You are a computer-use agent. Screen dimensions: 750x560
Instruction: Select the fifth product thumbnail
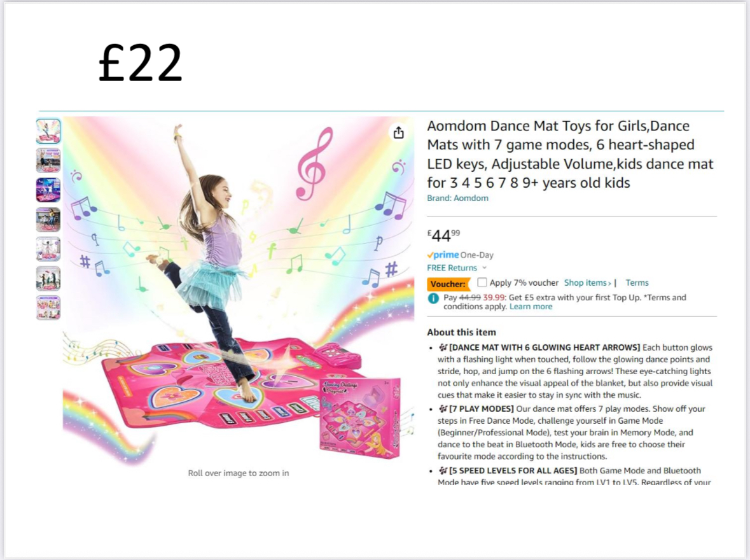48,249
